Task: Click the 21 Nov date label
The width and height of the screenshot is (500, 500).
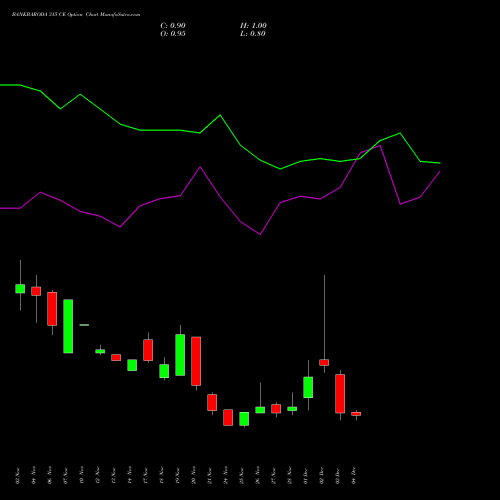Action: [210, 476]
